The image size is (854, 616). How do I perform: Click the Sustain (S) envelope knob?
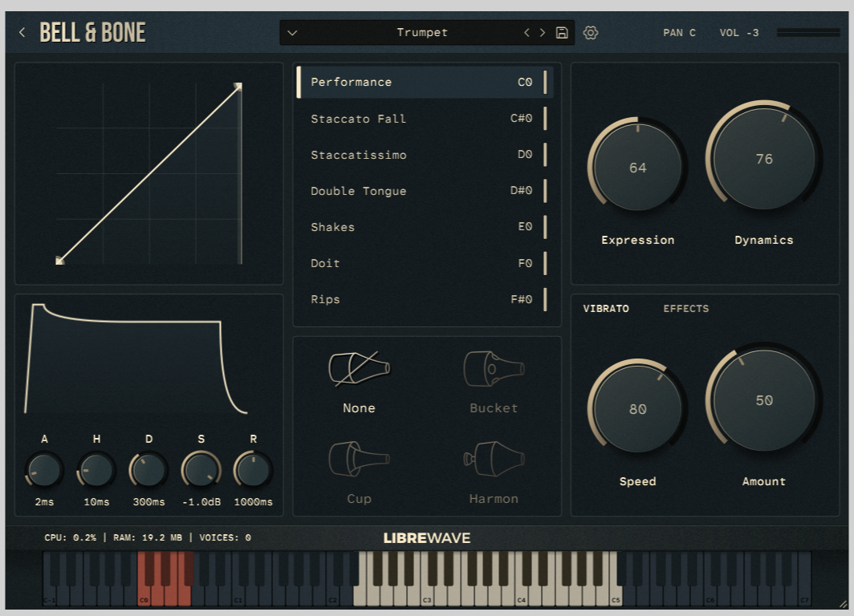[x=201, y=470]
